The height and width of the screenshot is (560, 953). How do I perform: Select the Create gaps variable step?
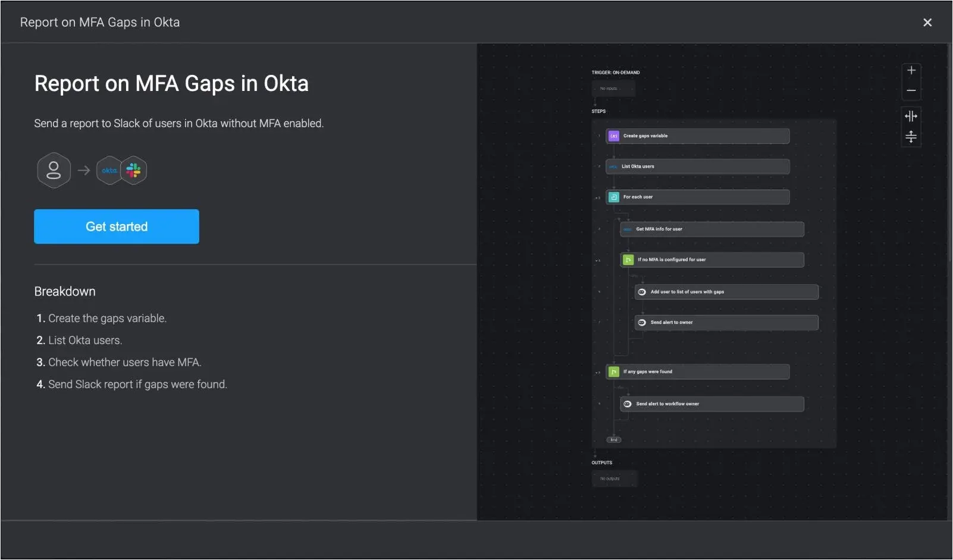click(x=698, y=136)
